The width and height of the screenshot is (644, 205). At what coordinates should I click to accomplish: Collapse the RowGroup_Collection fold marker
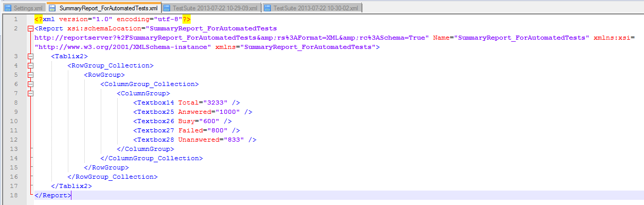[x=30, y=65]
